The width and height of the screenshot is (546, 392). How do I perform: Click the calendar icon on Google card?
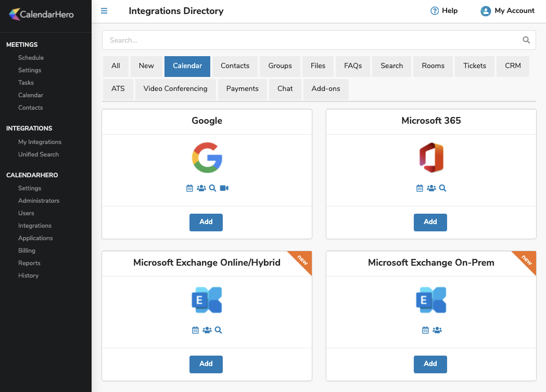click(x=189, y=188)
